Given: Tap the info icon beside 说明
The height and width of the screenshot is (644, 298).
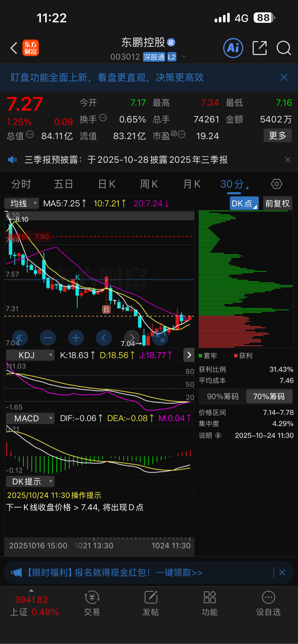Looking at the screenshot, I should click(x=218, y=435).
